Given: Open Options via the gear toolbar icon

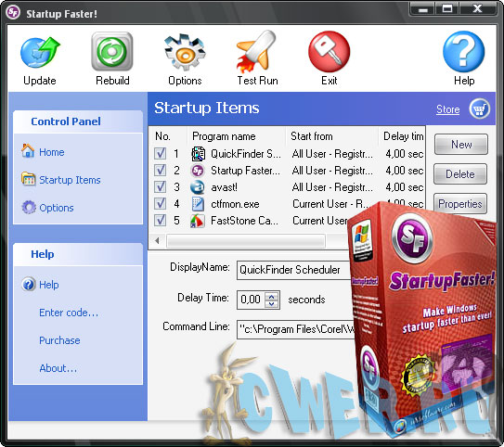Looking at the screenshot, I should 185,52.
